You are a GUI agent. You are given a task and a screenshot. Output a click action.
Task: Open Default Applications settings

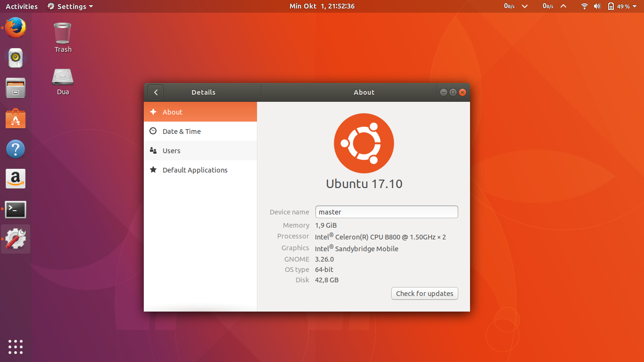click(195, 170)
